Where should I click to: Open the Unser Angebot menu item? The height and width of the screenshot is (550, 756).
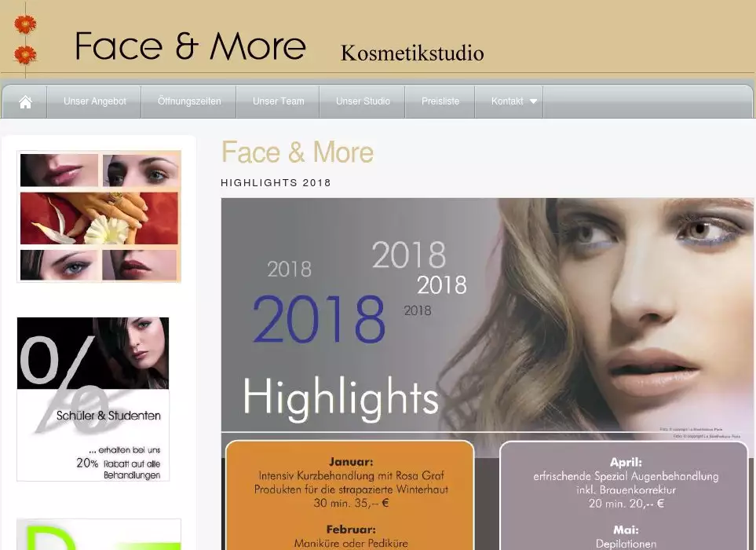coord(94,101)
